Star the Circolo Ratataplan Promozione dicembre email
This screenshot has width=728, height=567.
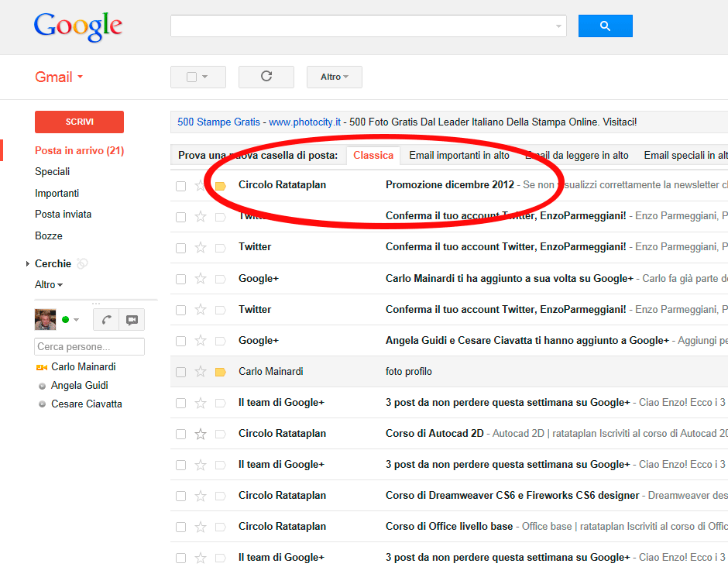coord(200,186)
